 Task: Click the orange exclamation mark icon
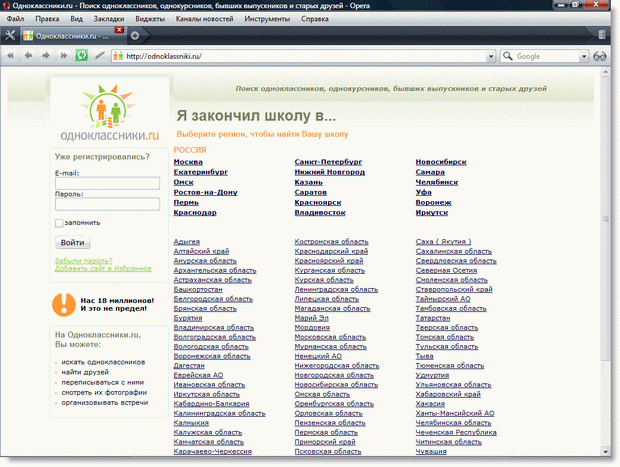pos(64,304)
